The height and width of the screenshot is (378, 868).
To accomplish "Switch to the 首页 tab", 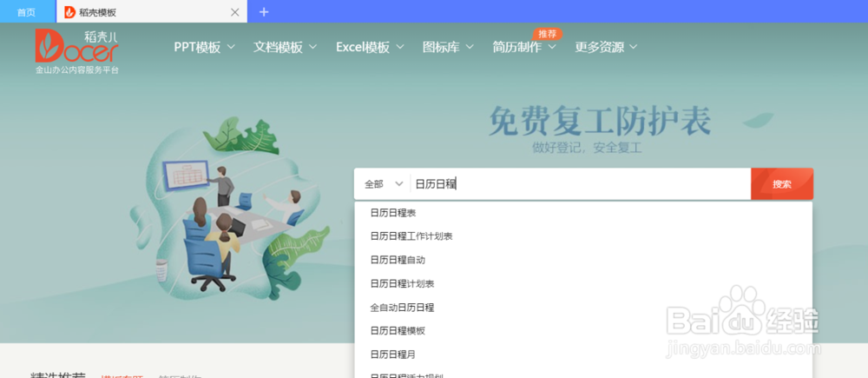I will click(x=26, y=12).
